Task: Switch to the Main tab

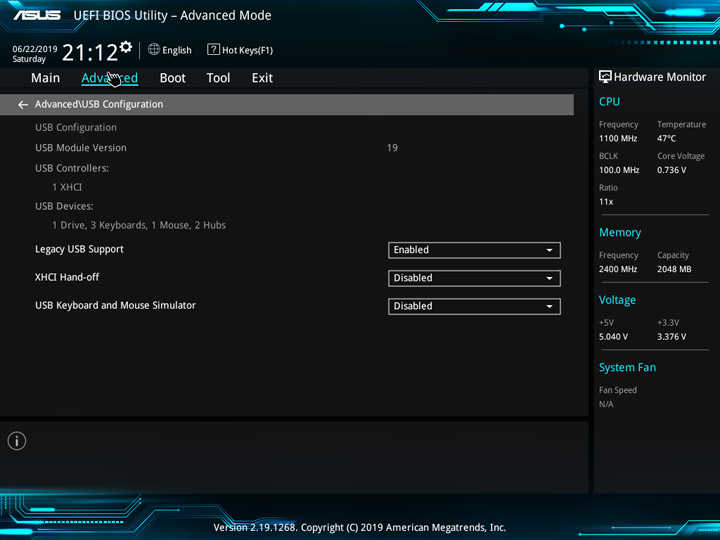Action: tap(45, 78)
